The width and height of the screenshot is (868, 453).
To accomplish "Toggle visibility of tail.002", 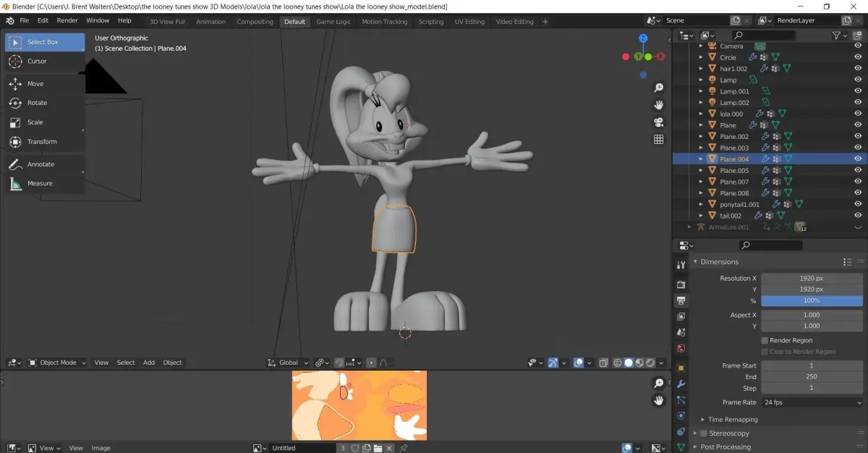I will 858,216.
